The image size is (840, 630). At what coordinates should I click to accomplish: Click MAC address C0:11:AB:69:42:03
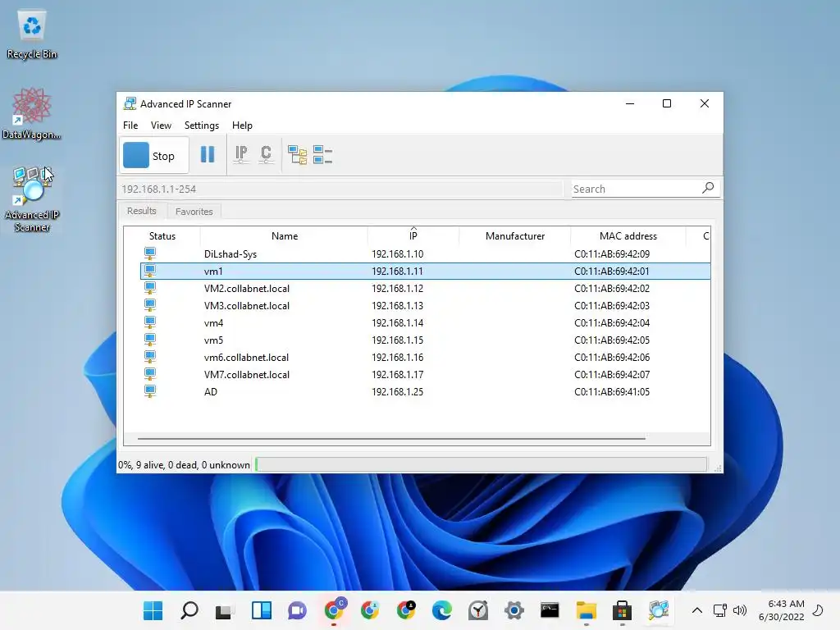pyautogui.click(x=612, y=305)
